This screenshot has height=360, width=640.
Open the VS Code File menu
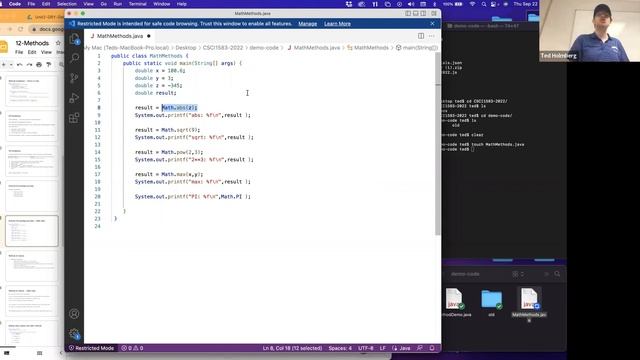tap(31, 4)
